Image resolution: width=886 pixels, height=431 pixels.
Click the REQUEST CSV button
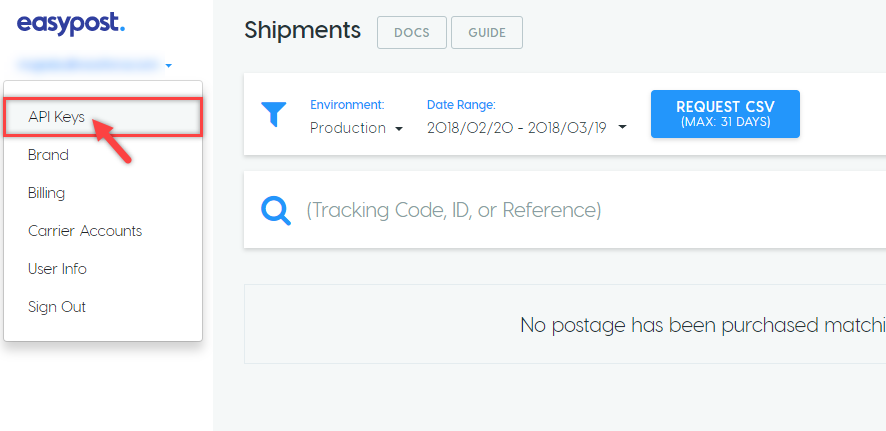726,114
